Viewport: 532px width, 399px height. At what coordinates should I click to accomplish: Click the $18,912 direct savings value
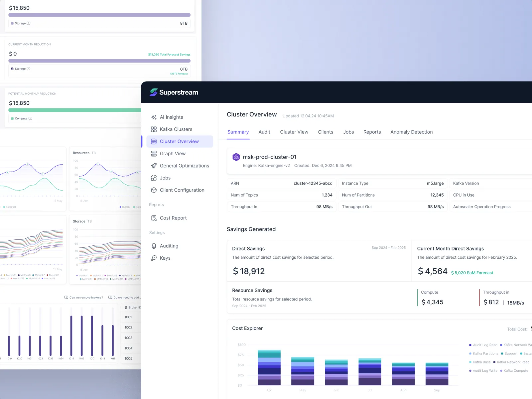click(x=249, y=271)
